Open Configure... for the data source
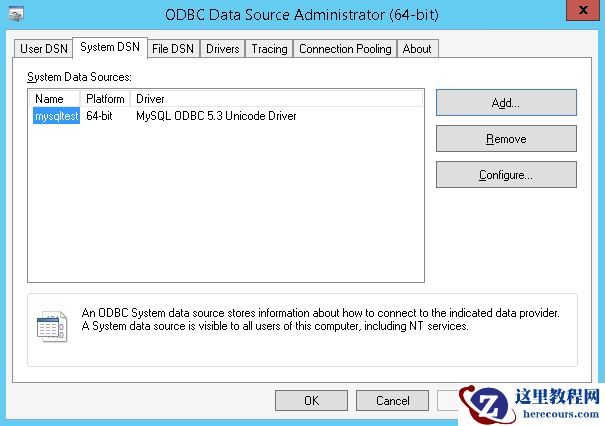The height and width of the screenshot is (426, 605). point(506,175)
